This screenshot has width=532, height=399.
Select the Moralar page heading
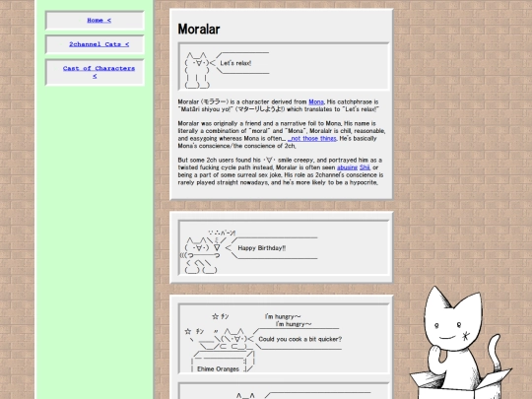pyautogui.click(x=199, y=30)
